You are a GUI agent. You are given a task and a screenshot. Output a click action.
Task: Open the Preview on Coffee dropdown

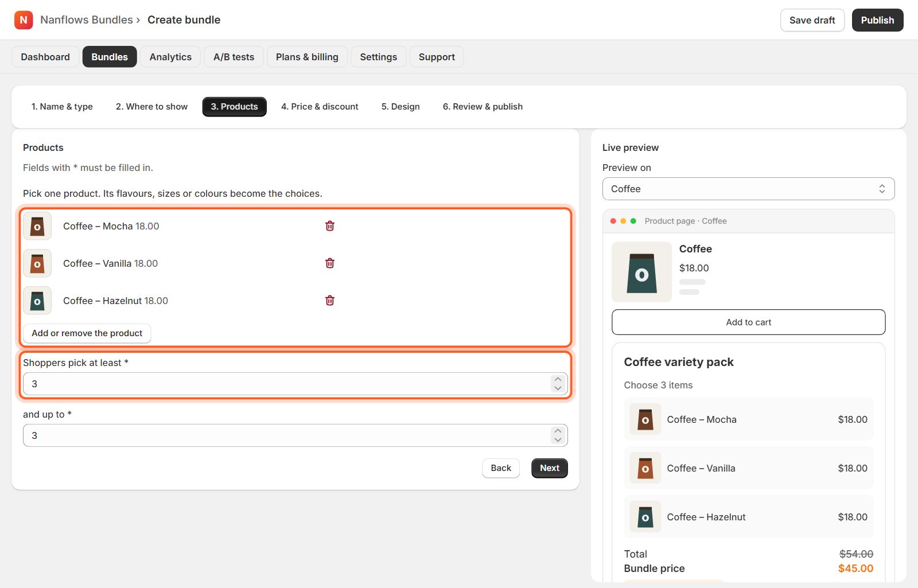click(x=748, y=189)
